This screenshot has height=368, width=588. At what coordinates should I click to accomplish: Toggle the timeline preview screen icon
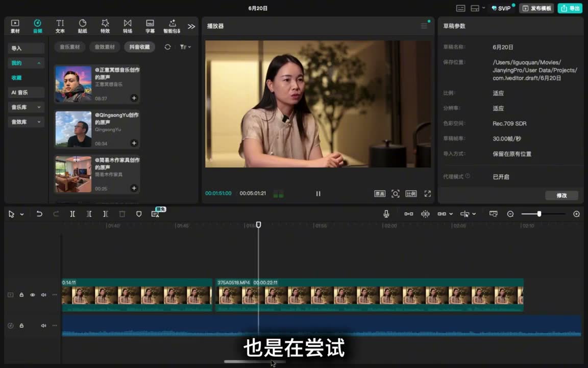point(494,214)
